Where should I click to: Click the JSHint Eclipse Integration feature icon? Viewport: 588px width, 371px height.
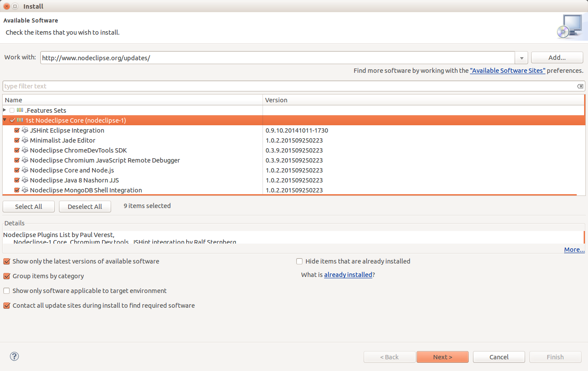click(25, 130)
